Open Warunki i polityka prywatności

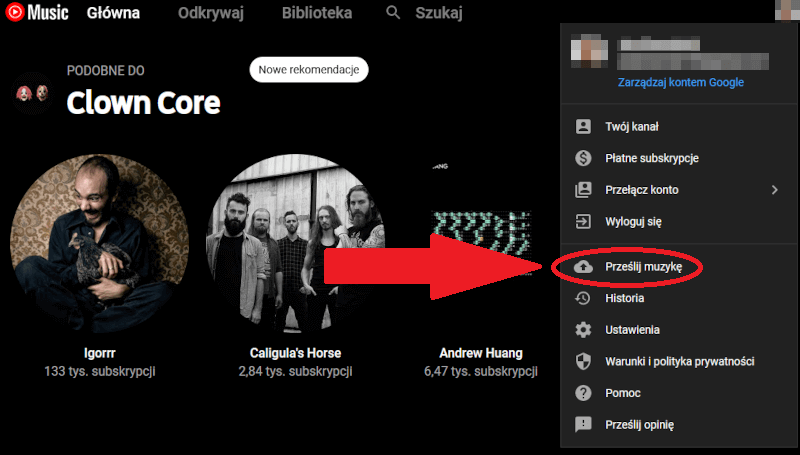680,361
